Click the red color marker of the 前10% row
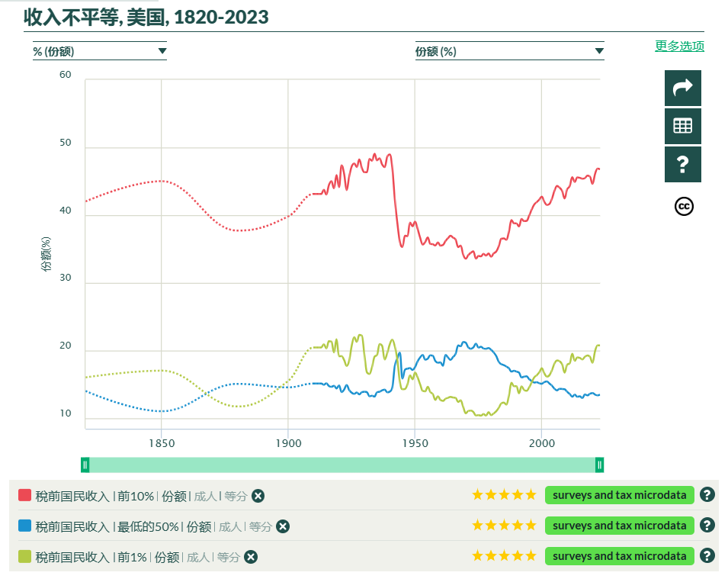This screenshot has width=728, height=579. [24, 494]
